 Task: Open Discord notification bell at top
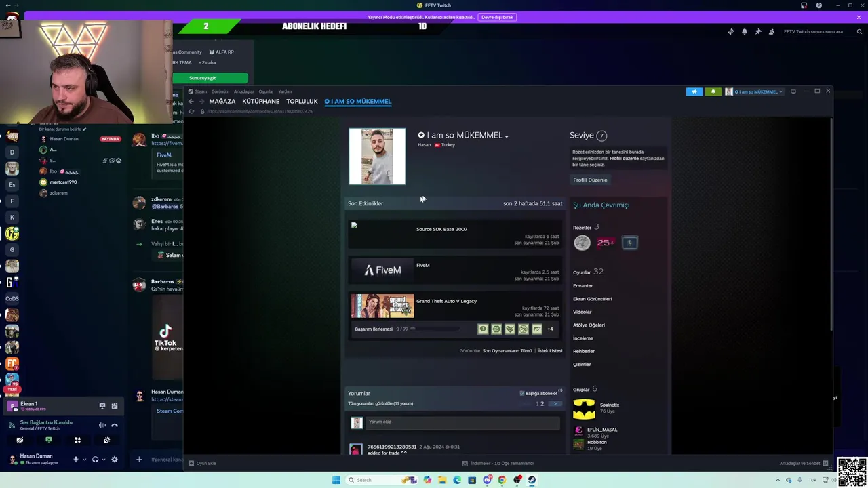(745, 31)
